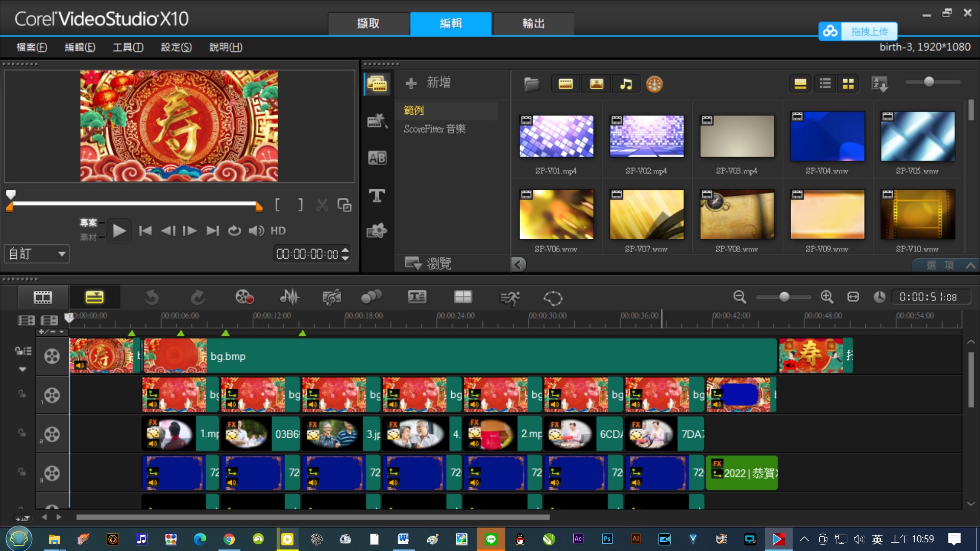Step to the next frame
Viewport: 980px width, 551px height.
190,231
